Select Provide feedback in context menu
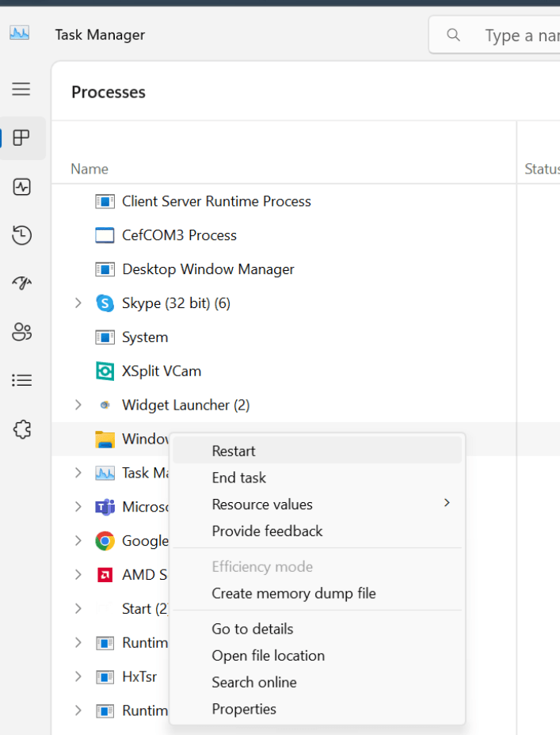The width and height of the screenshot is (560, 735). pyautogui.click(x=318, y=531)
